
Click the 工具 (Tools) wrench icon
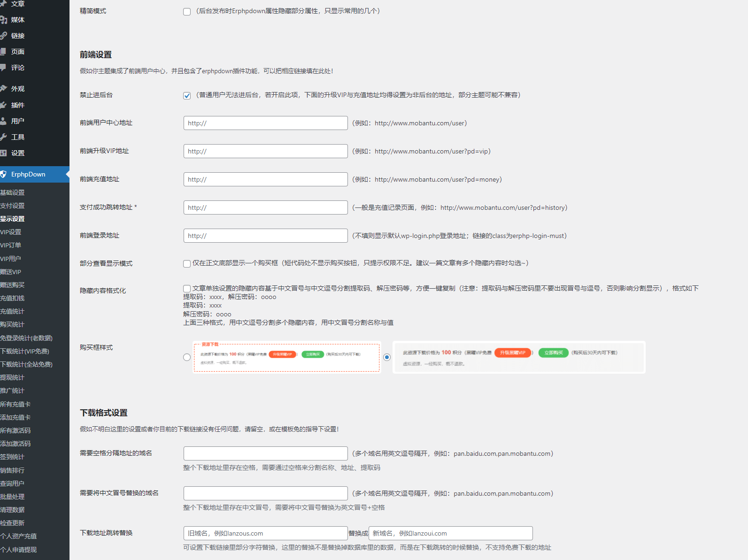(3, 137)
